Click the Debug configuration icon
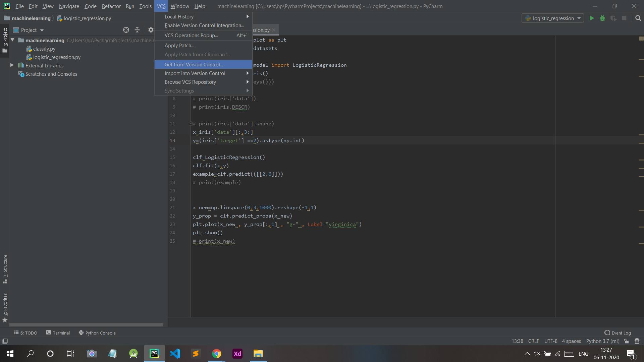This screenshot has width=644, height=362. click(x=602, y=18)
